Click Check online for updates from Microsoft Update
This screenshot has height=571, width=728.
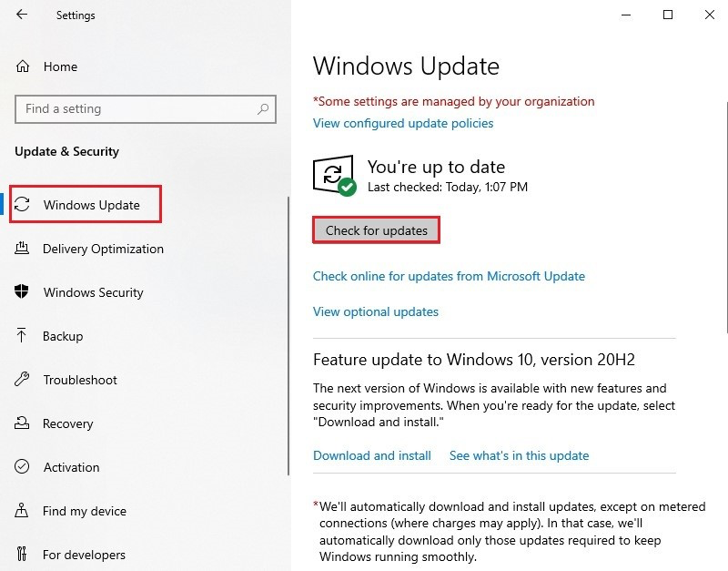click(x=449, y=276)
